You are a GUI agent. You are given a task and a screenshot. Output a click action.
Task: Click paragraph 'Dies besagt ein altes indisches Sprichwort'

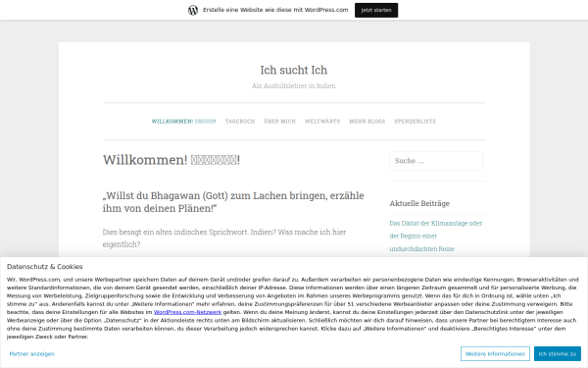[224, 238]
